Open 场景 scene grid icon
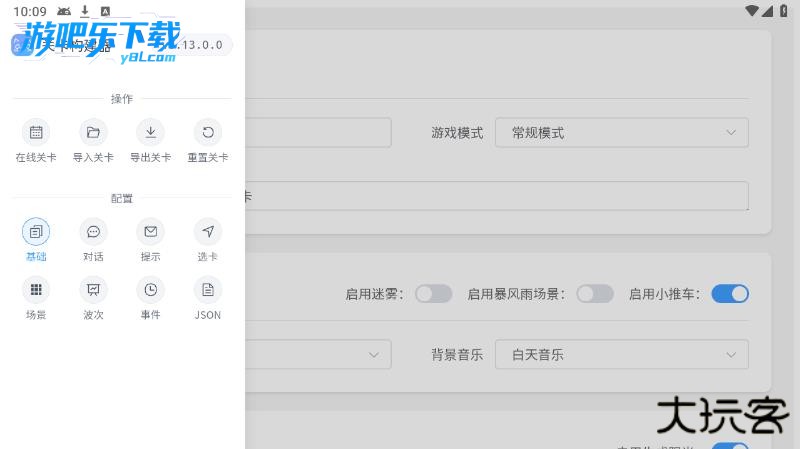800x449 pixels. [36, 290]
